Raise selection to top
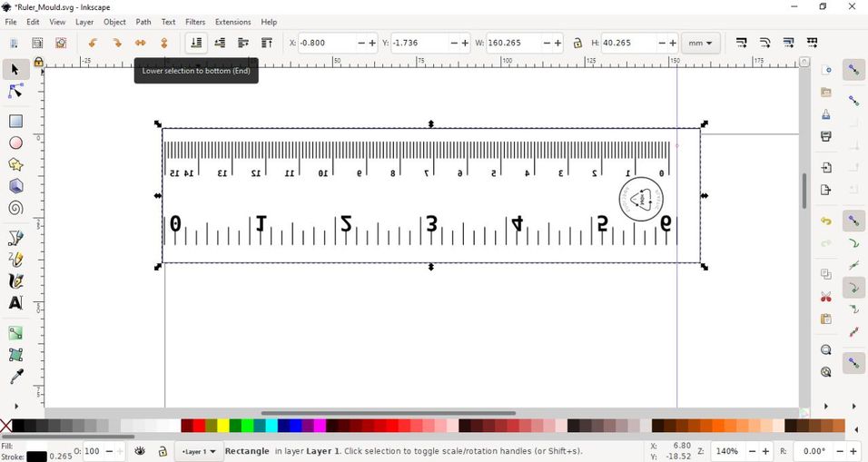Image resolution: width=868 pixels, height=462 pixels. (267, 43)
